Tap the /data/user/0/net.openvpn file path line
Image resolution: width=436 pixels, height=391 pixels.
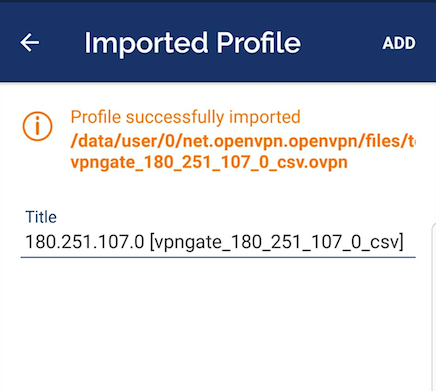(243, 141)
